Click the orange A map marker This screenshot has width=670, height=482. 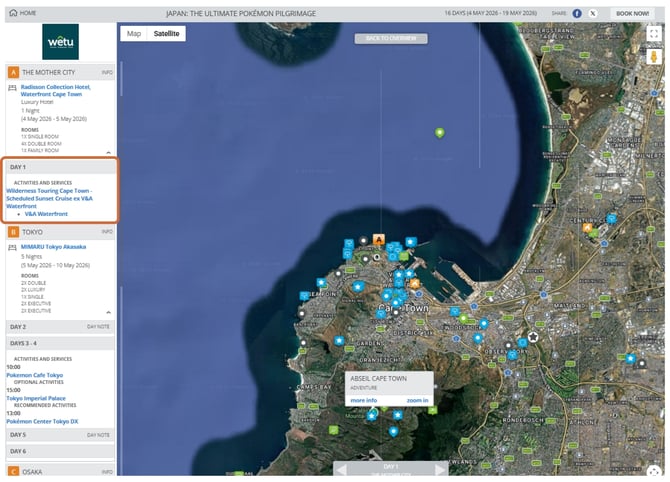coord(379,239)
